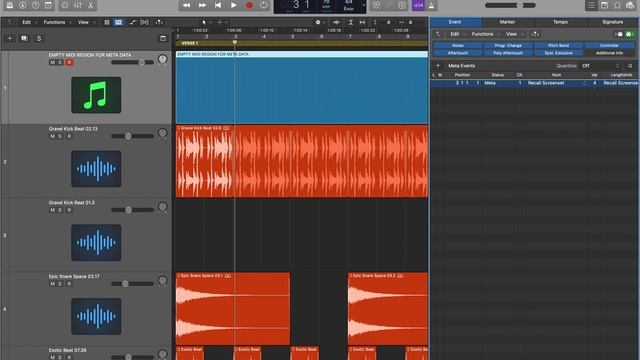Click the purple count-in 1234 button
This screenshot has width=640, height=360.
coord(418,5)
